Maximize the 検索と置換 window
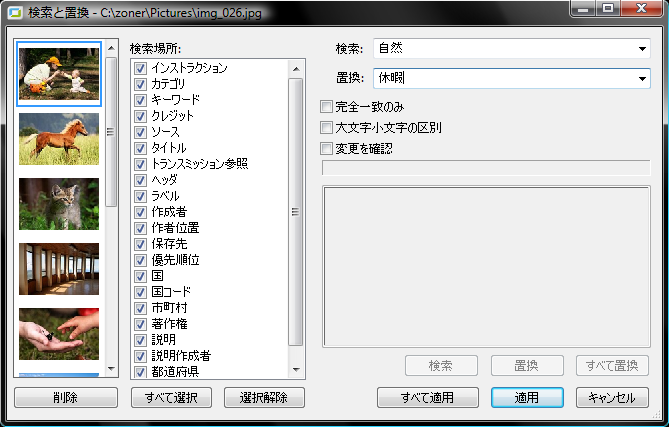 [608, 8]
